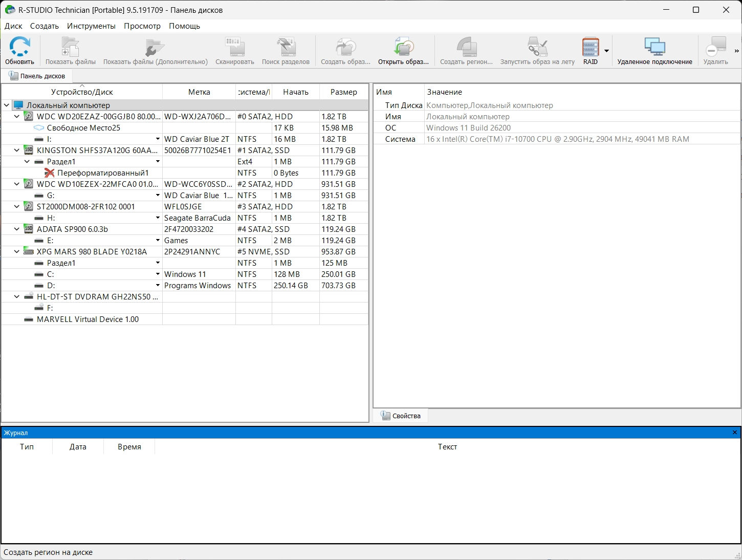
Task: Collapse the XPG MARS 980 BLADE node
Action: [17, 252]
